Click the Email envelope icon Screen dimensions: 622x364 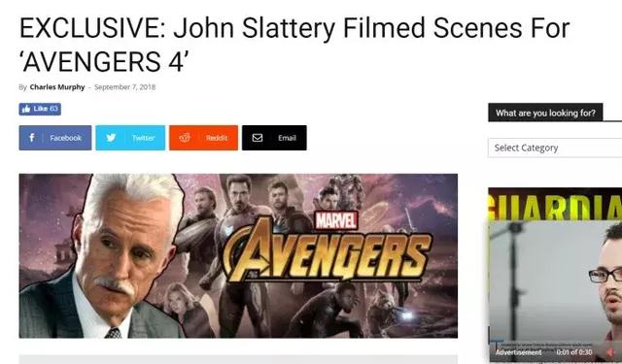pos(258,138)
